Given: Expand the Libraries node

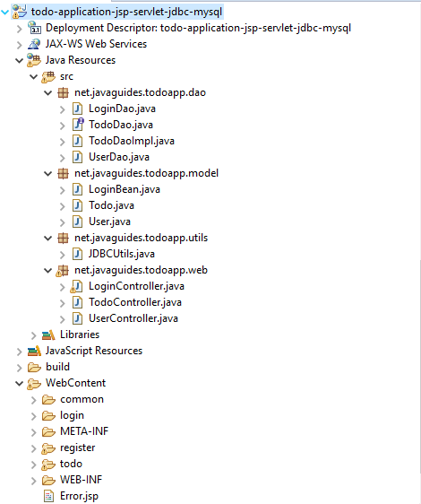Looking at the screenshot, I should coord(34,335).
